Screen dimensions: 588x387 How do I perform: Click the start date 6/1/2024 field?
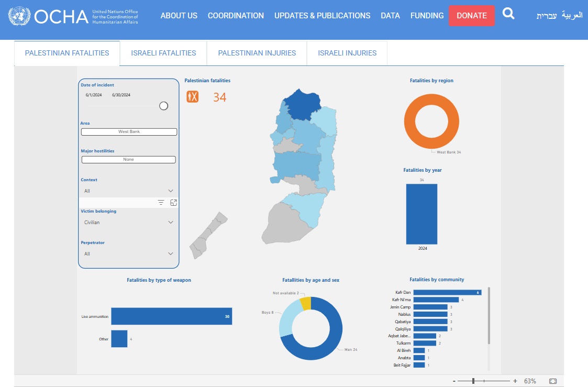click(94, 95)
